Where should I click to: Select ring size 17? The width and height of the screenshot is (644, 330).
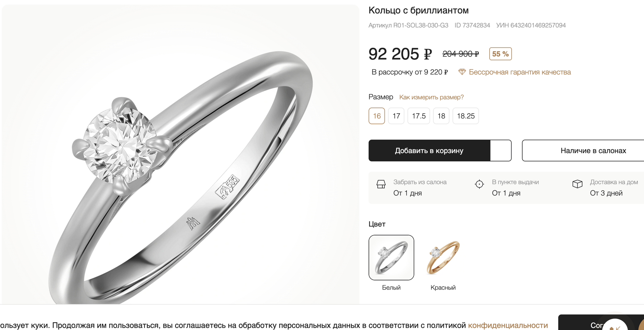[x=396, y=116]
